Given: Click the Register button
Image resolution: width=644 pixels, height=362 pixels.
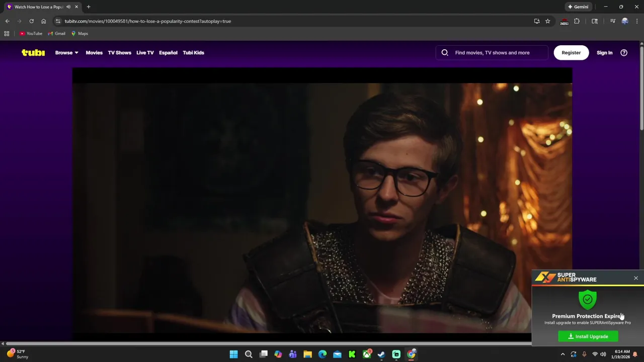Looking at the screenshot, I should click(x=571, y=52).
